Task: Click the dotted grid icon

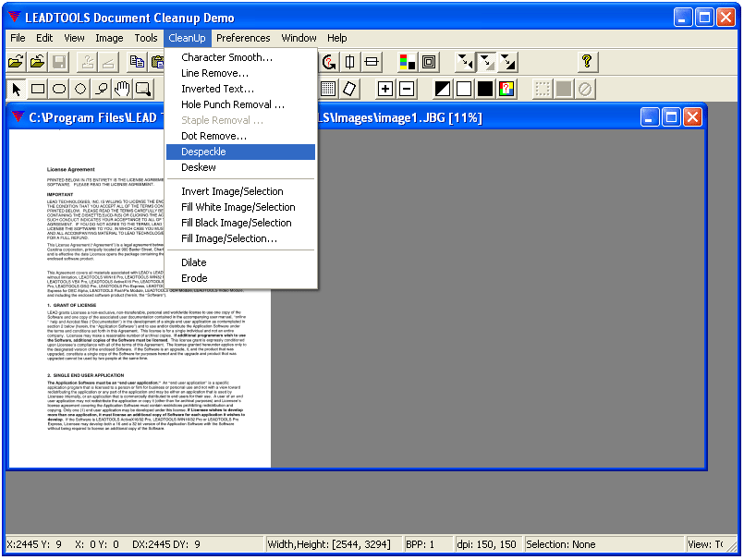Action: (x=328, y=89)
